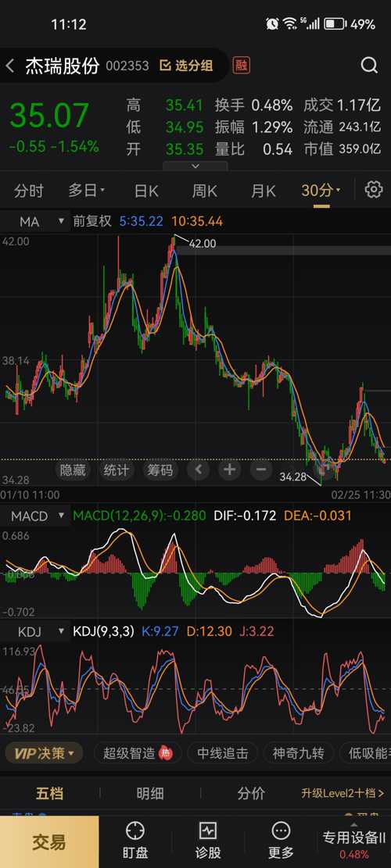The height and width of the screenshot is (868, 391).
Task: Shift chart left with arrow button
Action: click(x=199, y=470)
